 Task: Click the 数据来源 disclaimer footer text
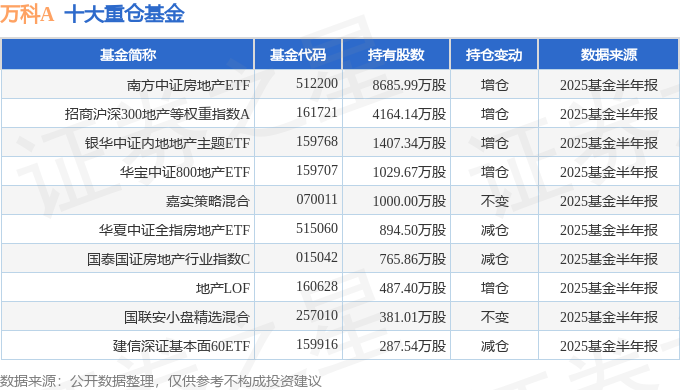tap(160, 381)
